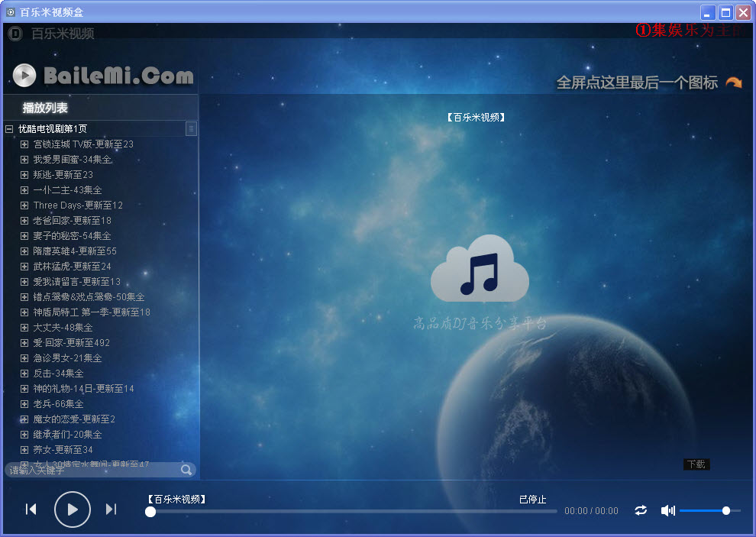Expand Three Days-更新至12 node

click(24, 205)
